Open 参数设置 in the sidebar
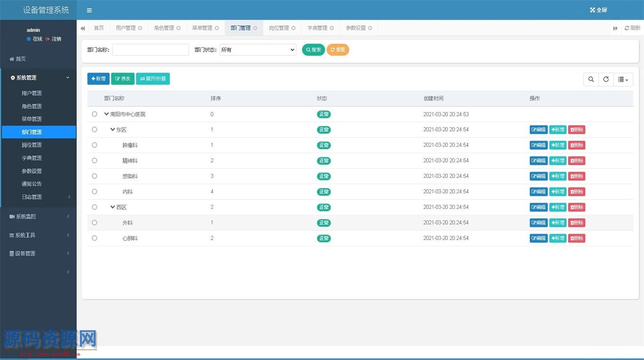Image resolution: width=644 pixels, height=360 pixels. point(32,171)
